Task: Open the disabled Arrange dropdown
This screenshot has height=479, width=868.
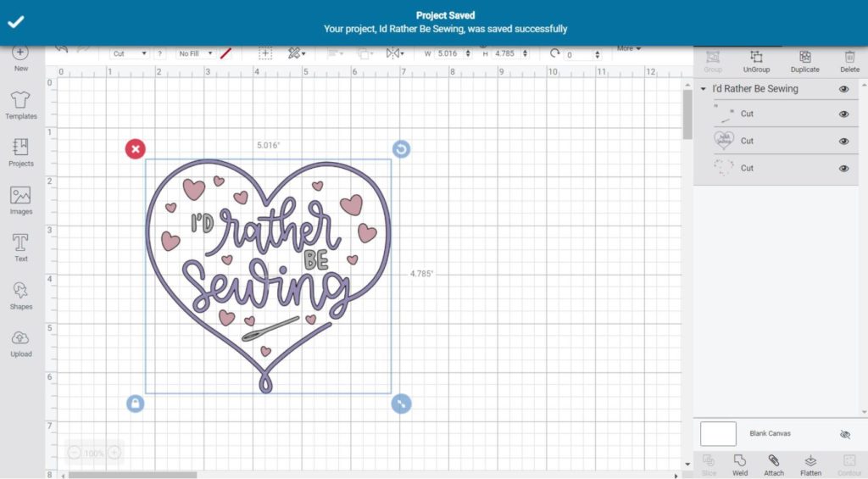Action: (366, 53)
